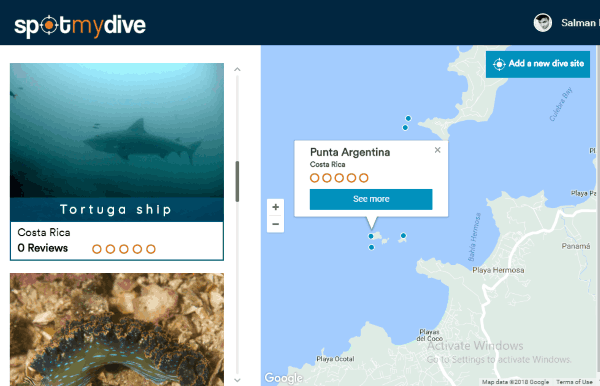
Task: Select third rating circle under Tortuga ship
Action: click(x=124, y=249)
